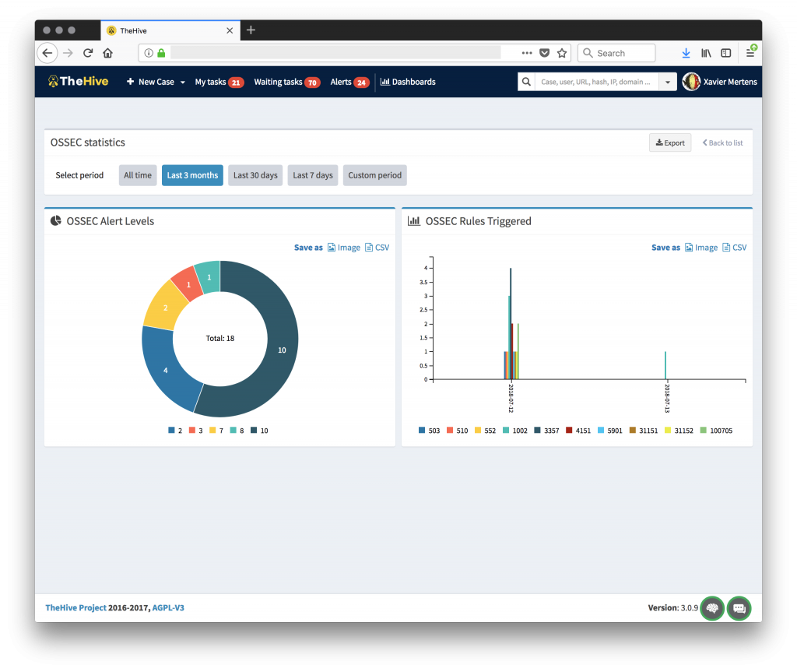Open the Firefox library icon

pos(706,53)
